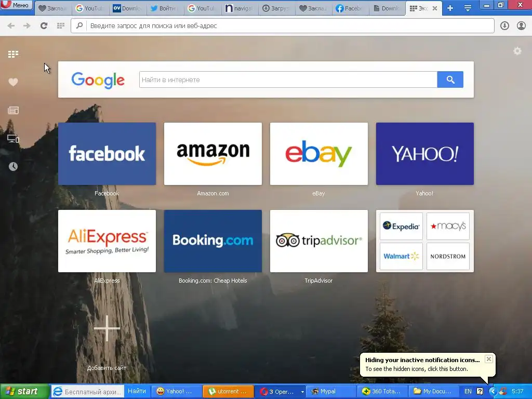This screenshot has height=399, width=532.
Task: Switch to the Mypal taskbar window
Action: click(331, 392)
